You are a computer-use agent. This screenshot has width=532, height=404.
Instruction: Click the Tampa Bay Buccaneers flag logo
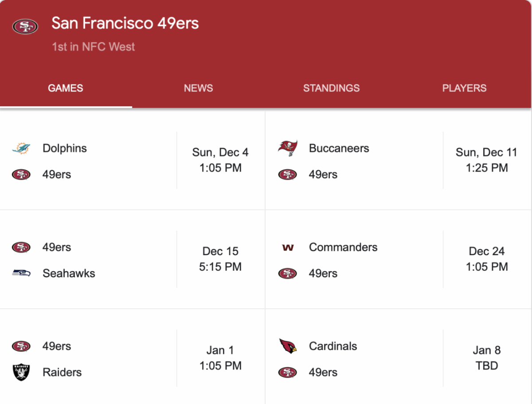point(288,148)
